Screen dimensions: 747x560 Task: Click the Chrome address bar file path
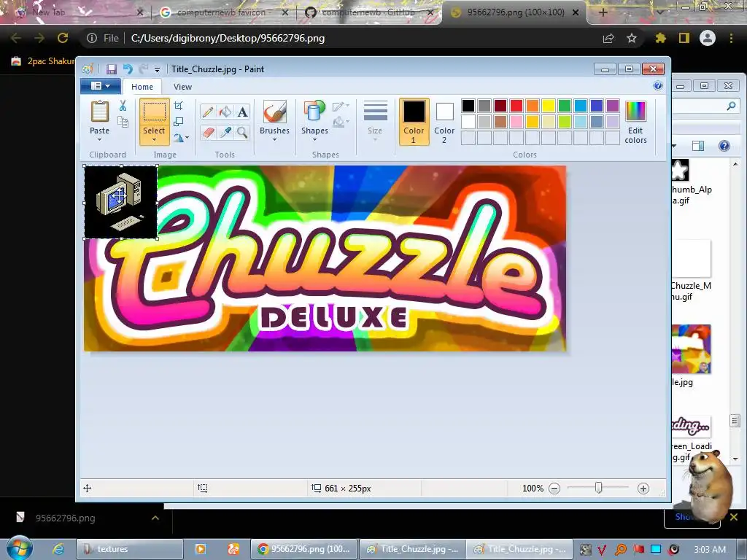(x=228, y=38)
